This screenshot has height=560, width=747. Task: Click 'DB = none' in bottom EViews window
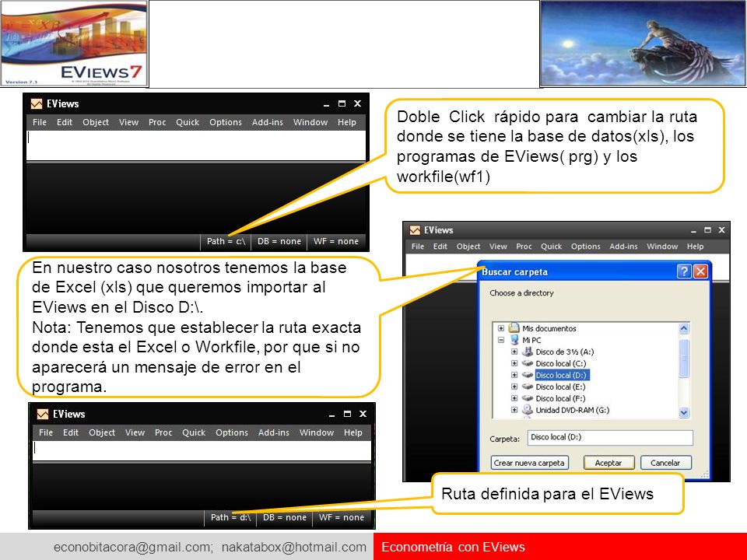(x=285, y=518)
